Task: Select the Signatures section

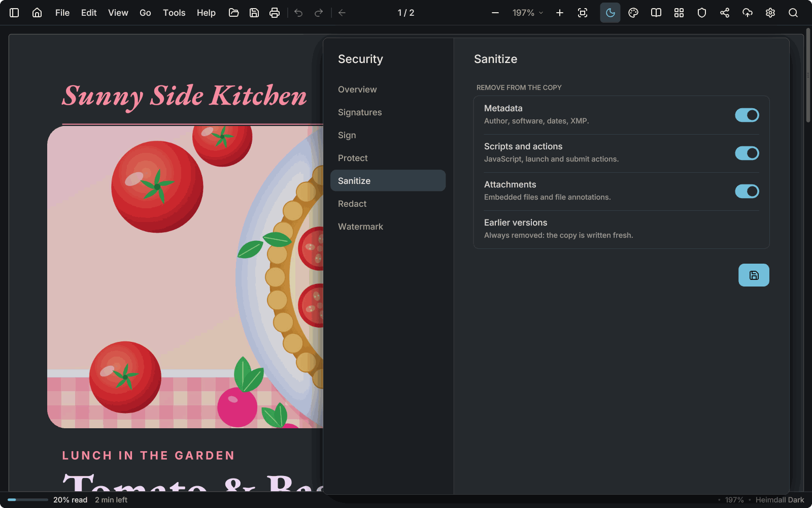Action: pos(388,112)
